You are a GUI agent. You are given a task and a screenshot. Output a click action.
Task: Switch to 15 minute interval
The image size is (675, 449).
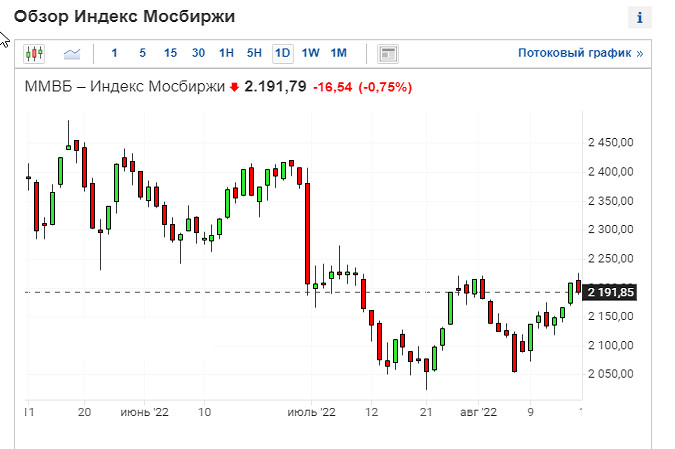(x=170, y=53)
